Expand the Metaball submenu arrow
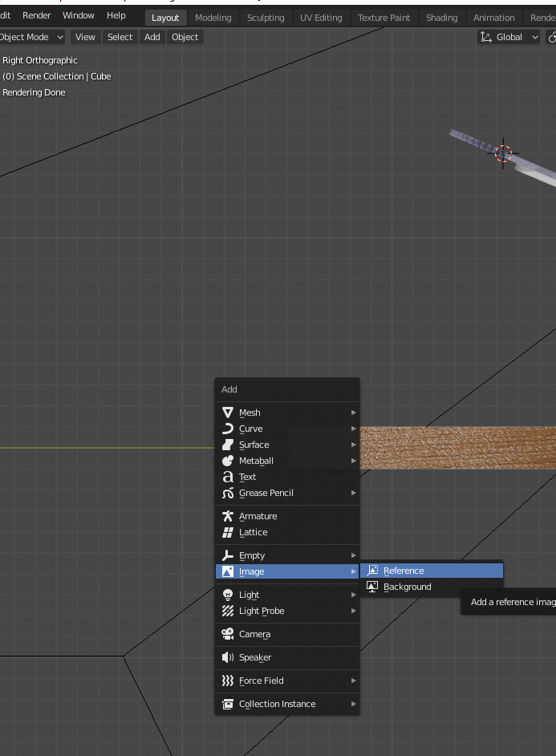556x756 pixels. (x=353, y=461)
